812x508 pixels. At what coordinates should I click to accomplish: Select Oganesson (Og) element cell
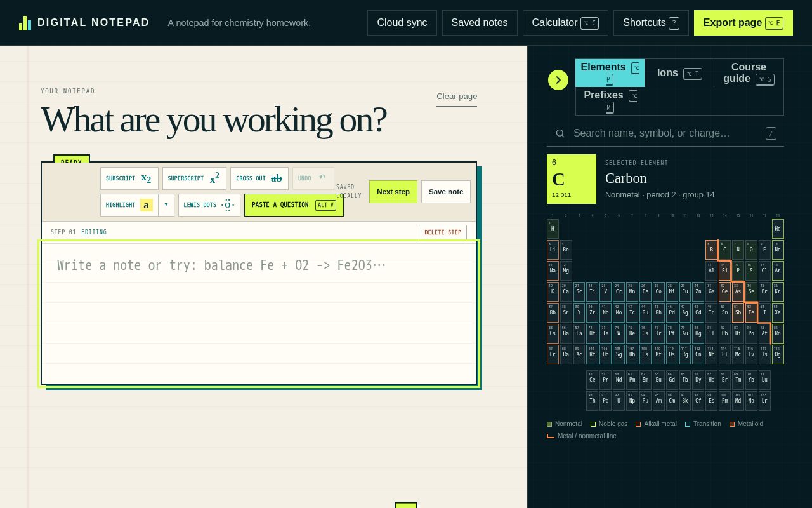click(x=778, y=354)
